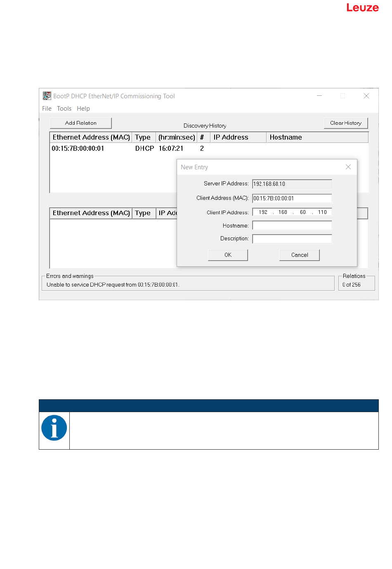The width and height of the screenshot is (392, 569).
Task: Confirm the New Entry dialog with OK
Action: [x=228, y=255]
